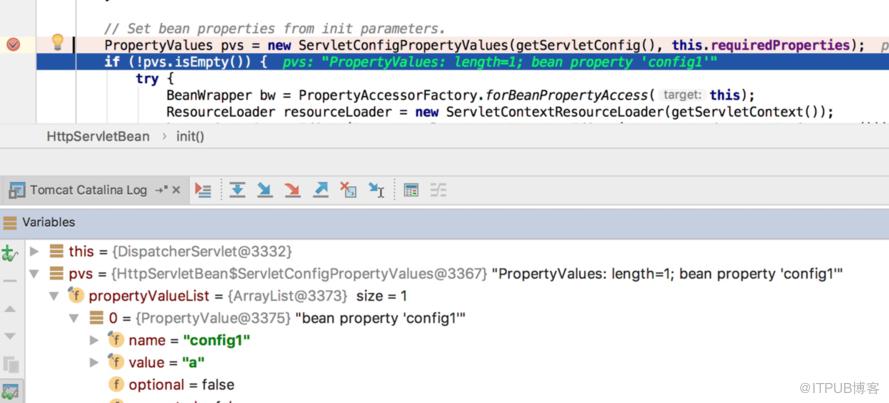
Task: Click the Step Over debugger icon
Action: coord(237,190)
